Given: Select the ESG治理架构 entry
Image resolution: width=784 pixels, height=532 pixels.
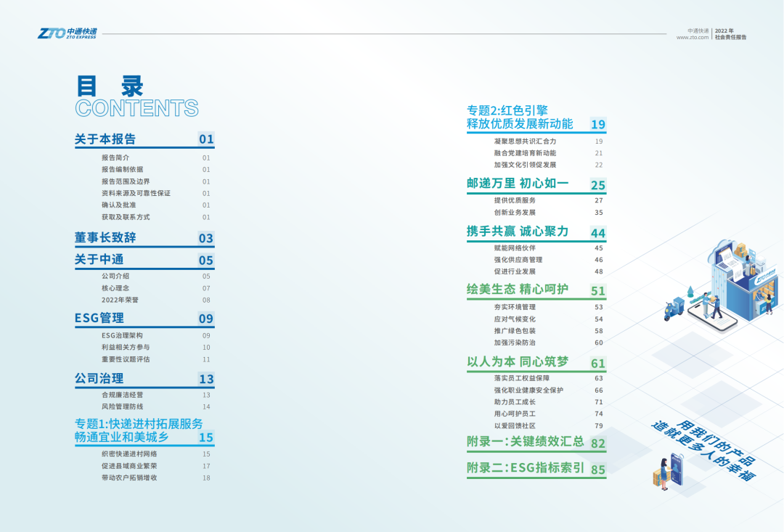Looking at the screenshot, I should pyautogui.click(x=123, y=335).
